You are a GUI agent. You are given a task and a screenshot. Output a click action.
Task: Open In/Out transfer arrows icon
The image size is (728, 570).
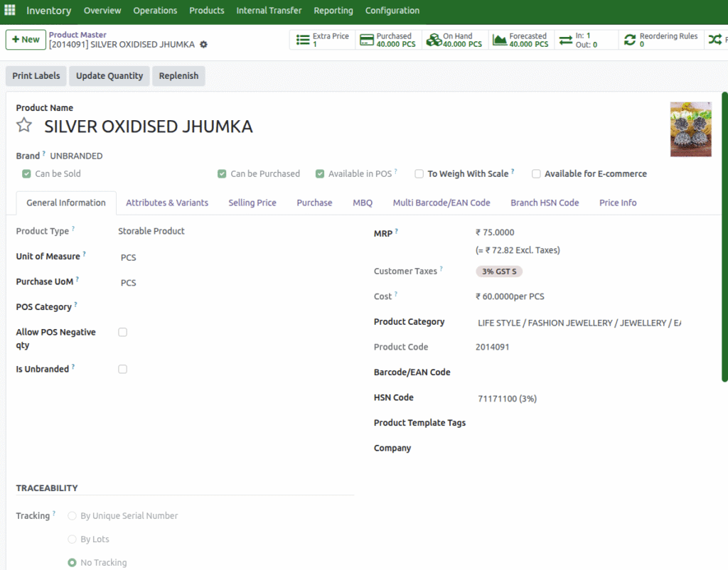tap(566, 40)
